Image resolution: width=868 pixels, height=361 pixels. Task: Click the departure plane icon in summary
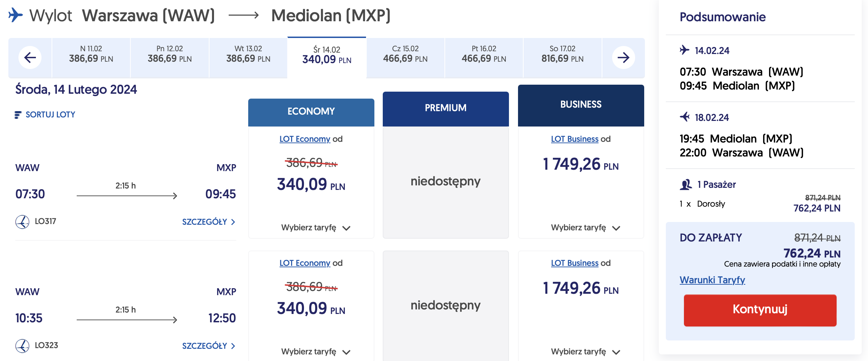(x=685, y=50)
